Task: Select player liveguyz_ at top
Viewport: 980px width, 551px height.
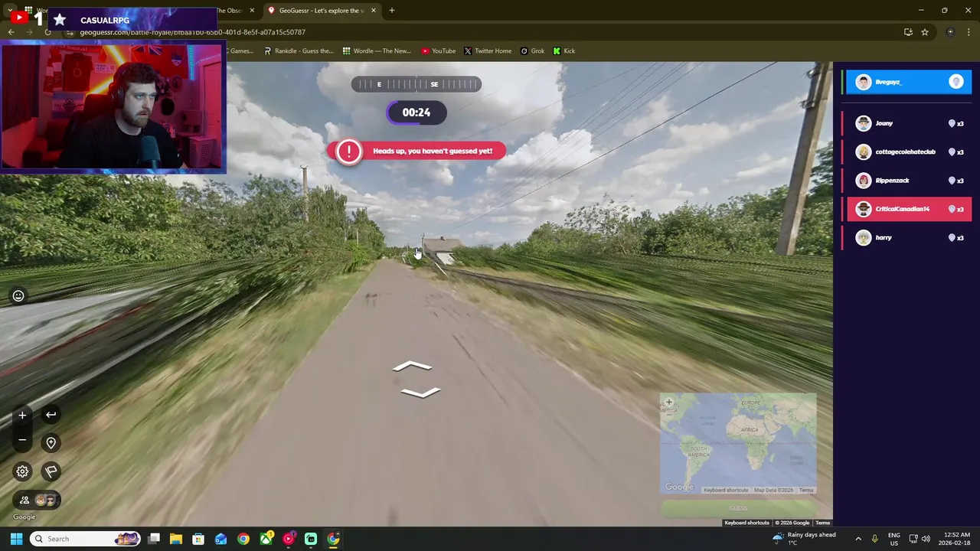Action: (908, 82)
